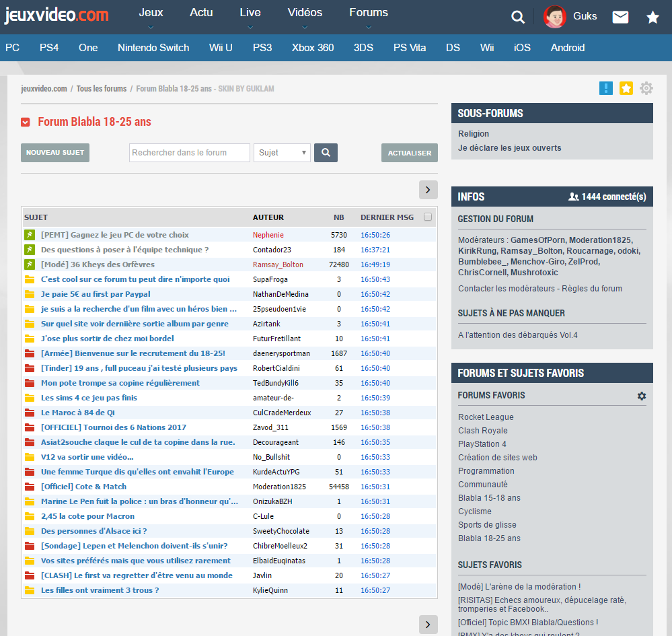Open favorite subject L'arène de la modération
672x636 pixels.
tap(519, 587)
